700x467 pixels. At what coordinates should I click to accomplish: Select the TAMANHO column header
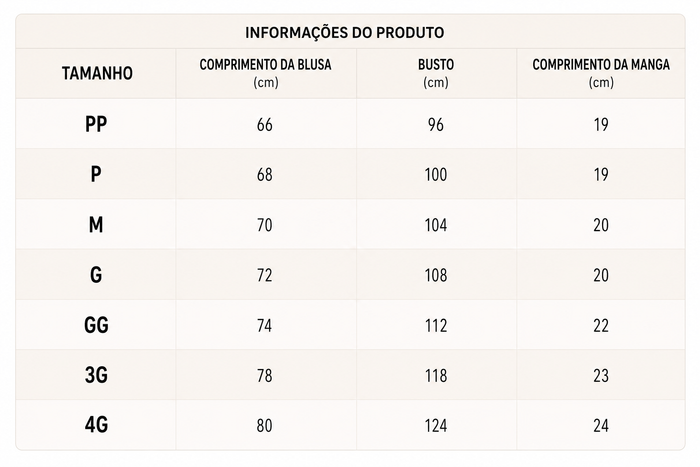tap(97, 73)
